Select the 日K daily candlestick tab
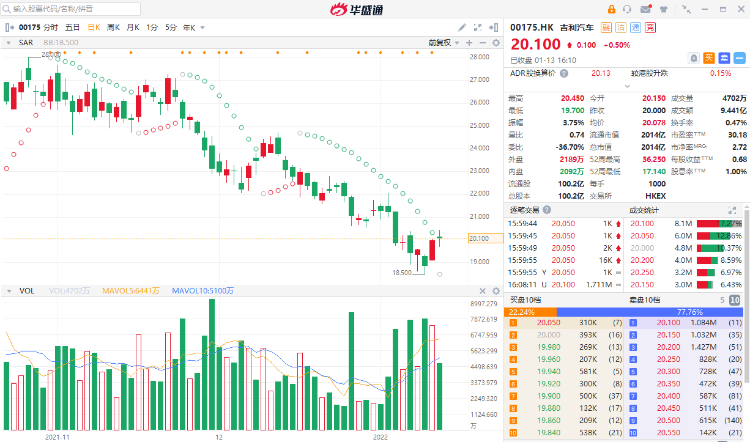This screenshot has width=750, height=442. pos(94,28)
